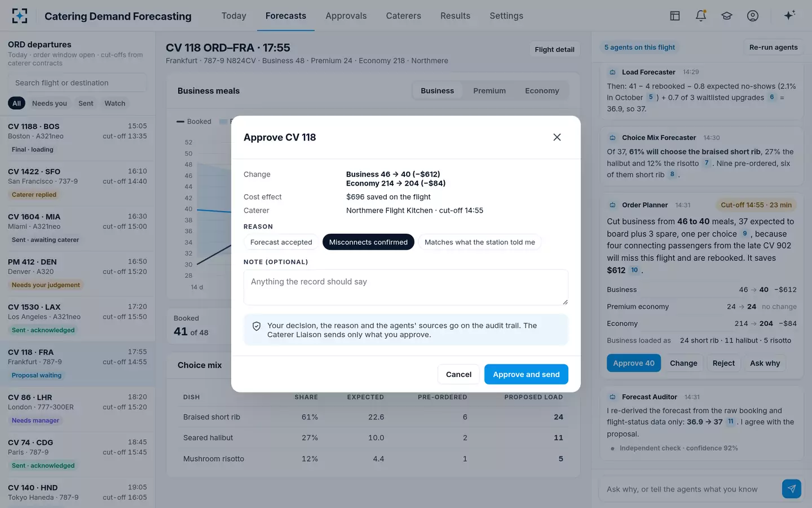The width and height of the screenshot is (812, 508).
Task: Switch to the Today tab
Action: pyautogui.click(x=234, y=16)
